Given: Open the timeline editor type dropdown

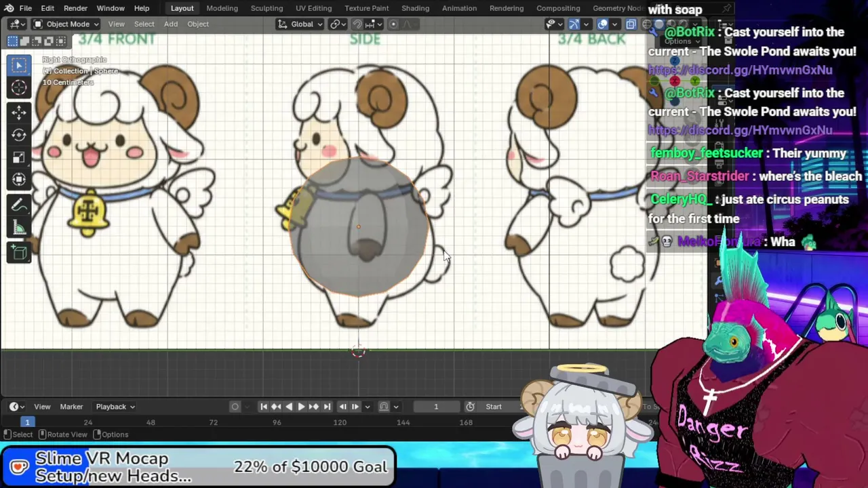Looking at the screenshot, I should 16,407.
